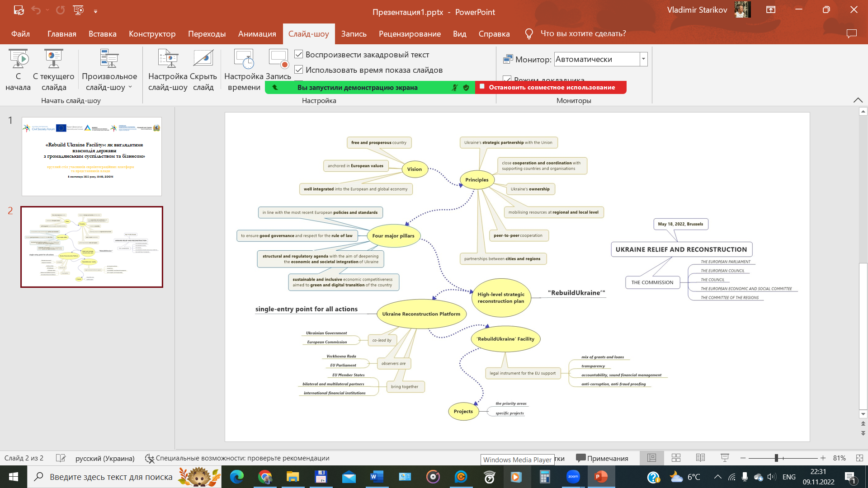Click 'русский (Украина)' language indicator

(105, 458)
